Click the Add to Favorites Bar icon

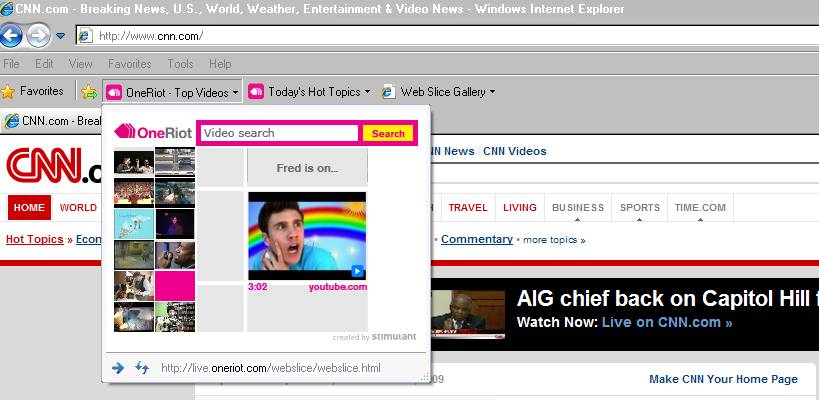[89, 92]
